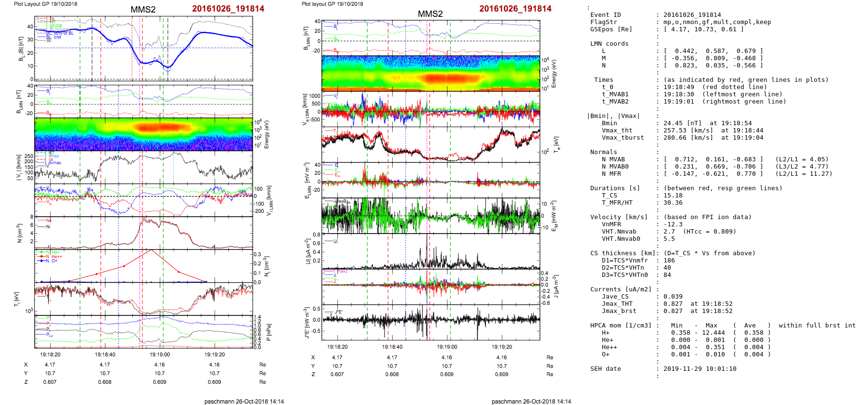Click the "LMN coords" heading
The height and width of the screenshot is (405, 868).
click(x=609, y=44)
